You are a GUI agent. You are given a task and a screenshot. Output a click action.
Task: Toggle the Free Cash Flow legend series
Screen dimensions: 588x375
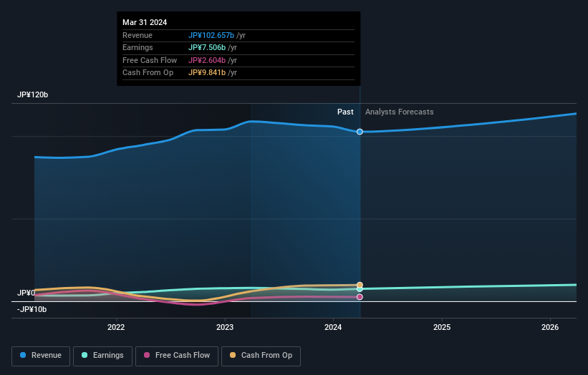click(177, 356)
